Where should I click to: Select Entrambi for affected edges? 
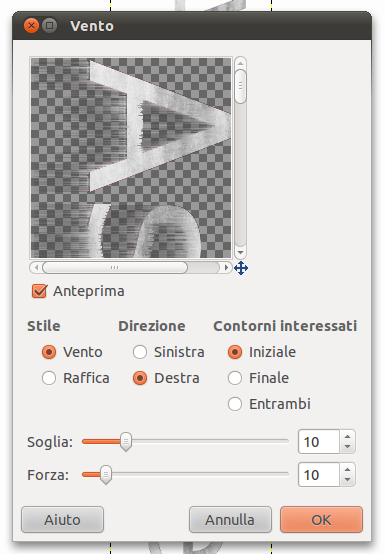click(x=235, y=404)
